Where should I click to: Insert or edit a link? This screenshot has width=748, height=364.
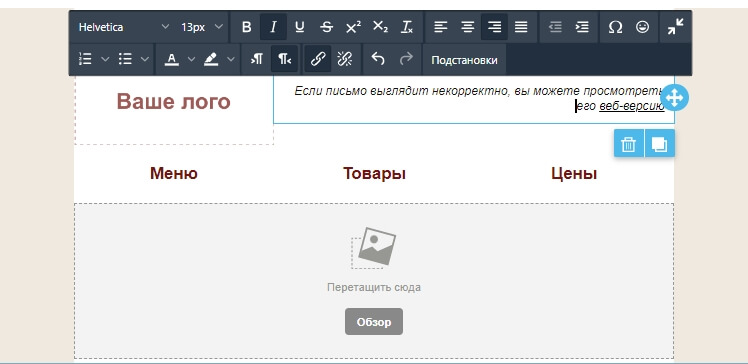point(318,59)
